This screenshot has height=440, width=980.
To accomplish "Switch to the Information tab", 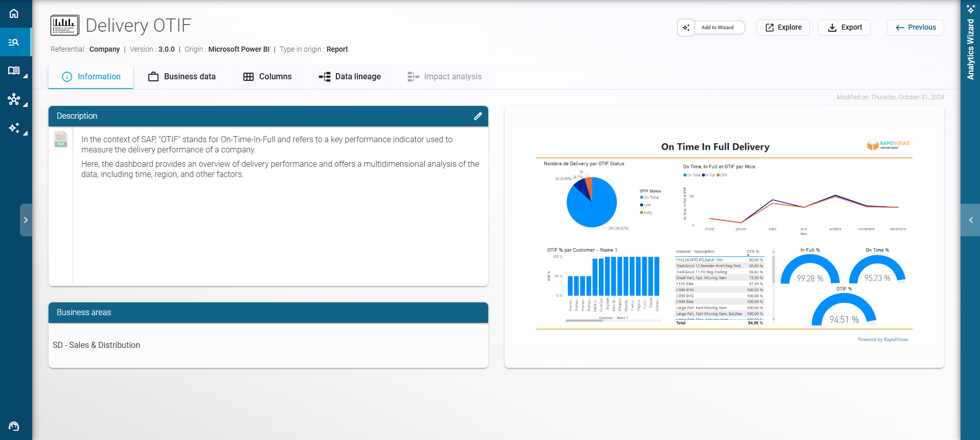I will 91,77.
